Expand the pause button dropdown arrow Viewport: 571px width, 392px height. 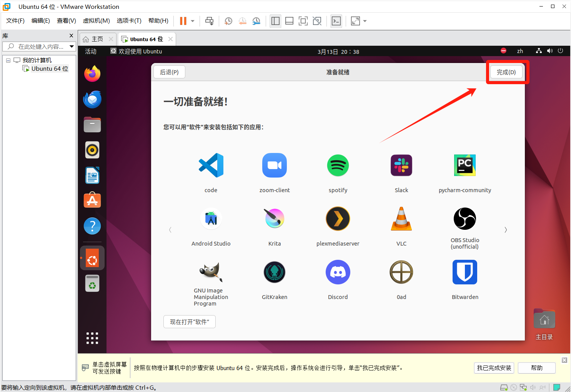pyautogui.click(x=193, y=21)
